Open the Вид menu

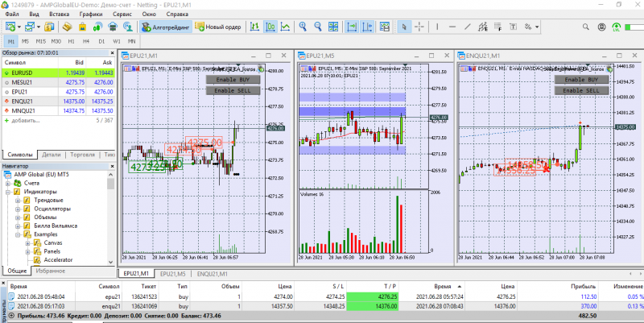(x=35, y=14)
